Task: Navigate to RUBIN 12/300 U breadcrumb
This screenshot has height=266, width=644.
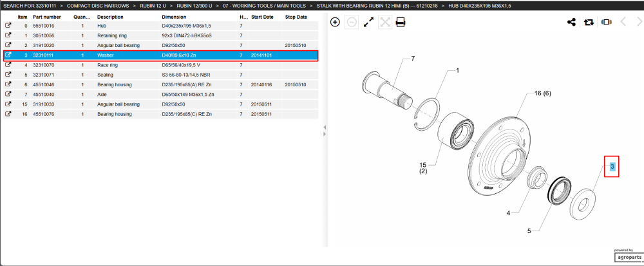Action: pos(194,6)
